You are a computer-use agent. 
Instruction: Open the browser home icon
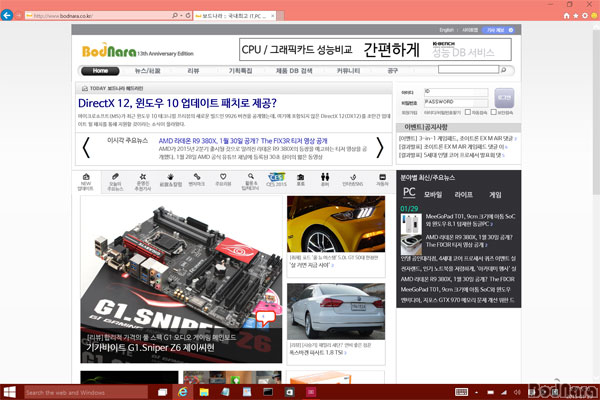[x=566, y=16]
